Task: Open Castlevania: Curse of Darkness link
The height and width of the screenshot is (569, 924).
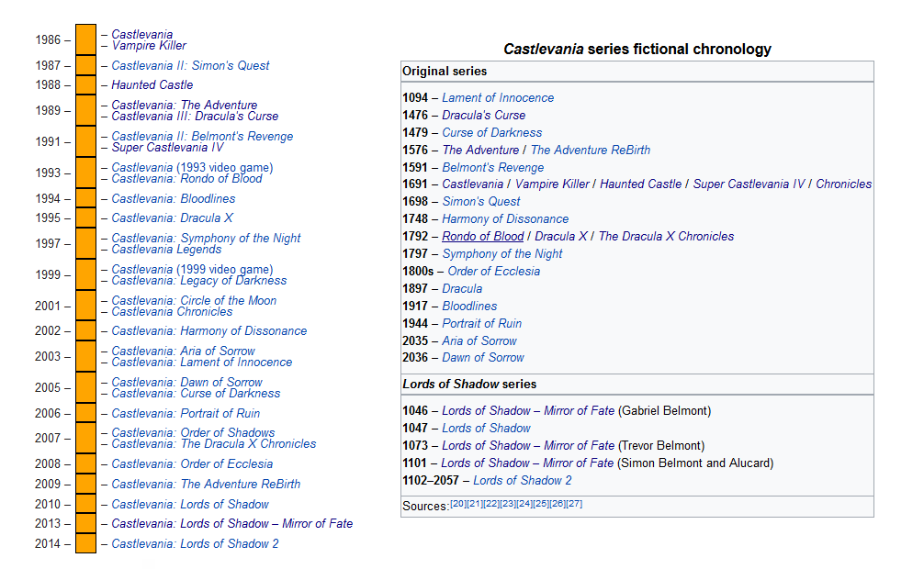Action: click(x=197, y=394)
